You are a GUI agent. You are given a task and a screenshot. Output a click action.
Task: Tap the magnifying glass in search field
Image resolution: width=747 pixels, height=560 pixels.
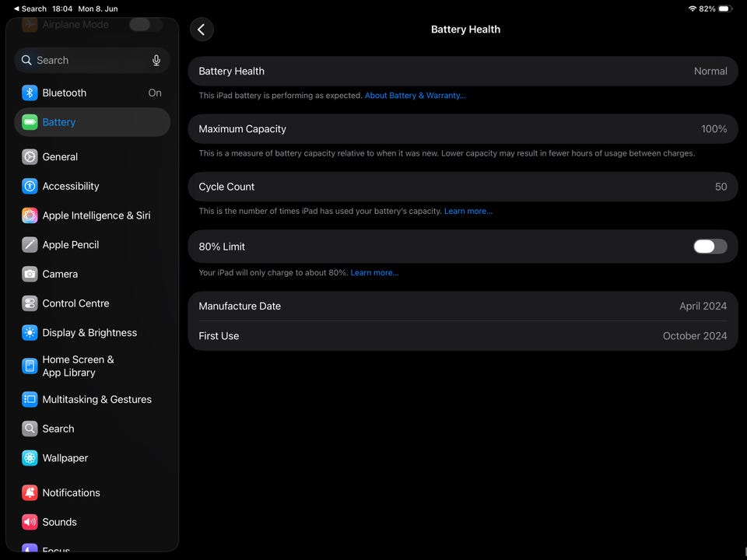coord(26,61)
